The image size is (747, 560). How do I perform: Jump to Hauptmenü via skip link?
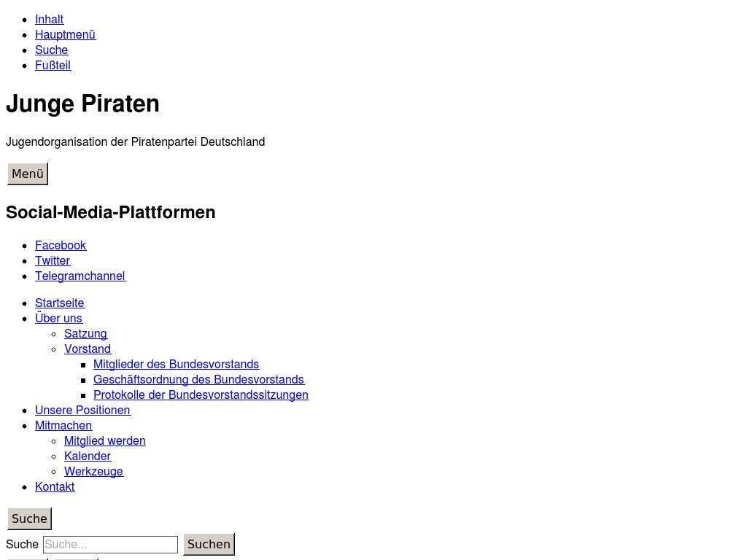pyautogui.click(x=65, y=34)
